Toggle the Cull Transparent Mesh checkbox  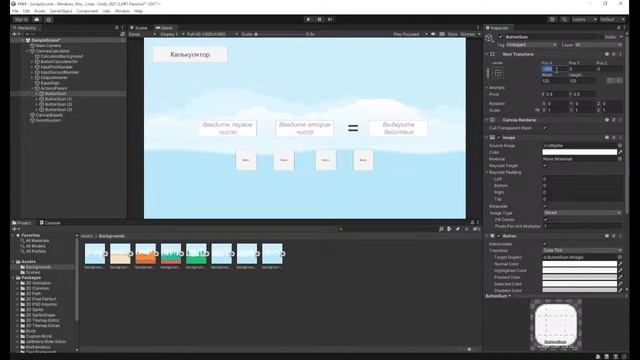coord(545,128)
